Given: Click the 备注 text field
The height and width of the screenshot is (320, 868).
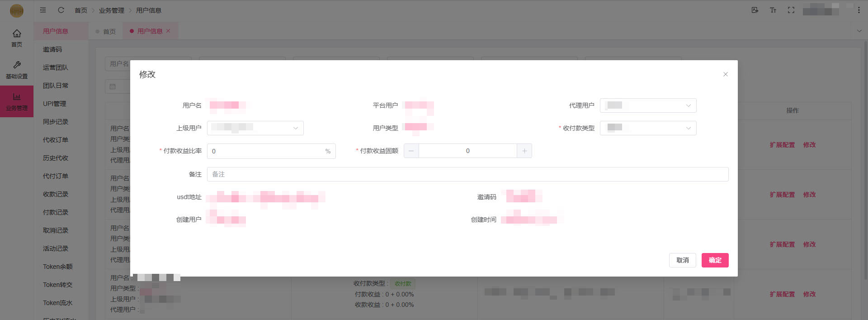Looking at the screenshot, I should pos(467,174).
